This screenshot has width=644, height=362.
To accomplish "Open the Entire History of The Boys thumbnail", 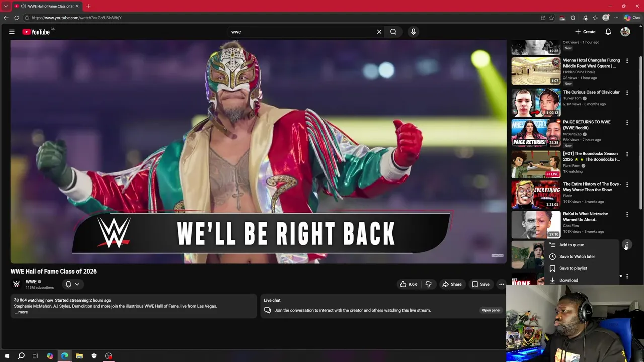I will tap(536, 195).
